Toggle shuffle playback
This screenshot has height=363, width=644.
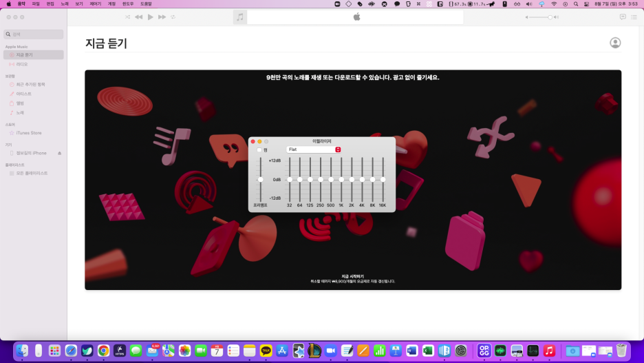click(127, 17)
